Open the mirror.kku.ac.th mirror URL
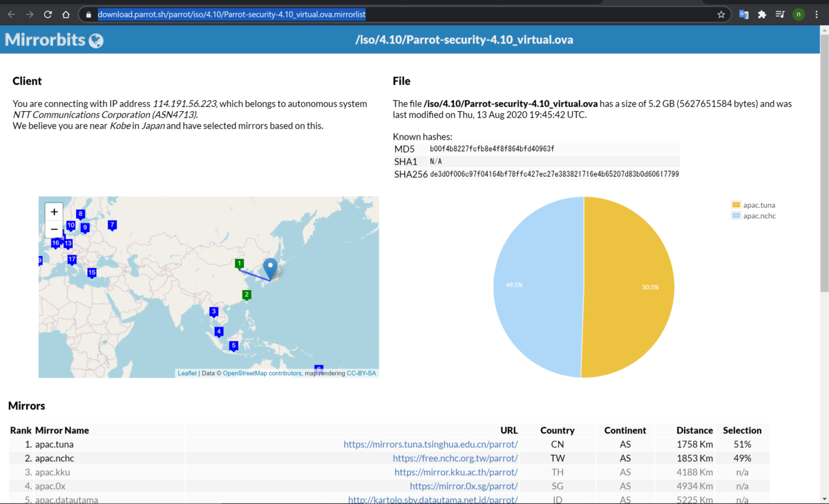This screenshot has width=829, height=504. pyautogui.click(x=456, y=472)
